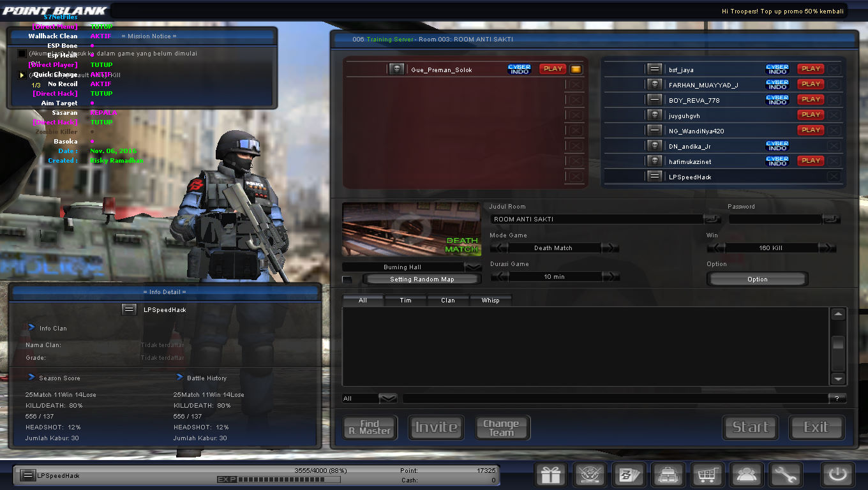Open the backpack inventory icon

pos(668,475)
